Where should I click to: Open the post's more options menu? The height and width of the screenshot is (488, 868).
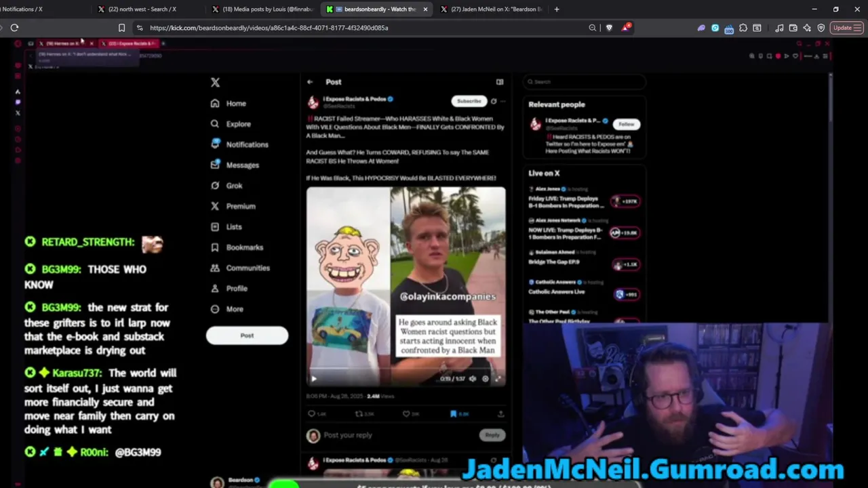[502, 101]
